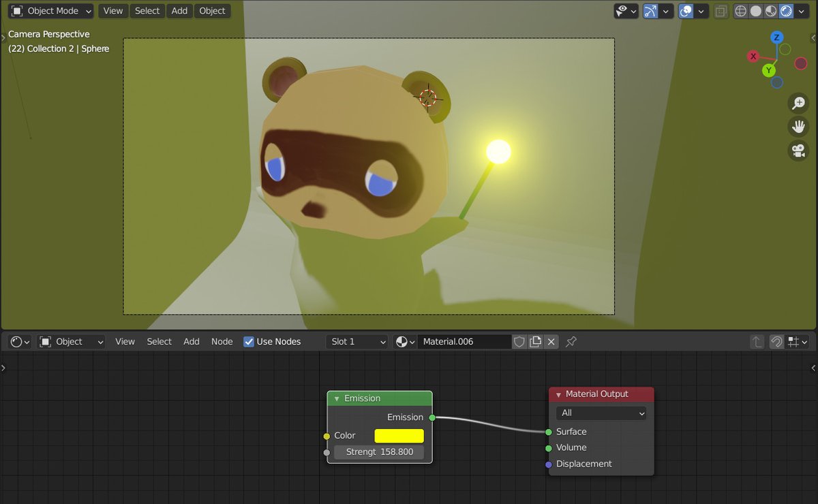Snap view to the Z axis in gizmo
The width and height of the screenshot is (818, 504).
click(776, 37)
